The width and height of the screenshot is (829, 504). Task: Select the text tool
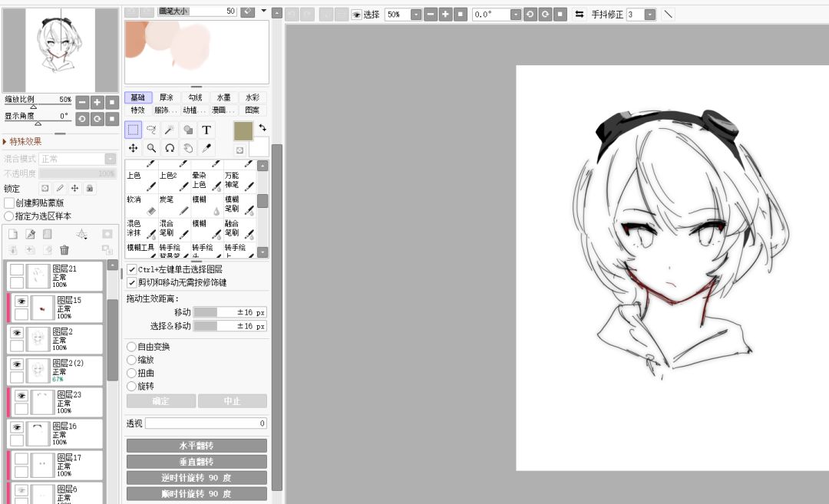[206, 130]
